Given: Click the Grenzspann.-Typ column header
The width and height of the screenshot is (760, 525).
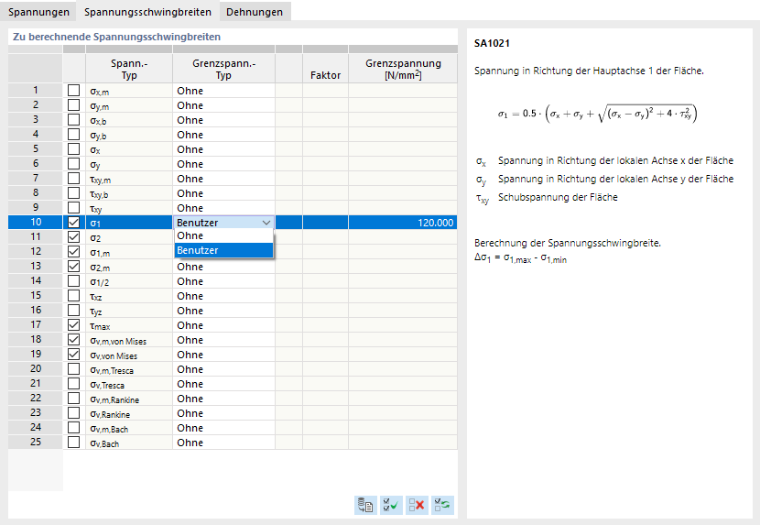Looking at the screenshot, I should click(x=224, y=68).
